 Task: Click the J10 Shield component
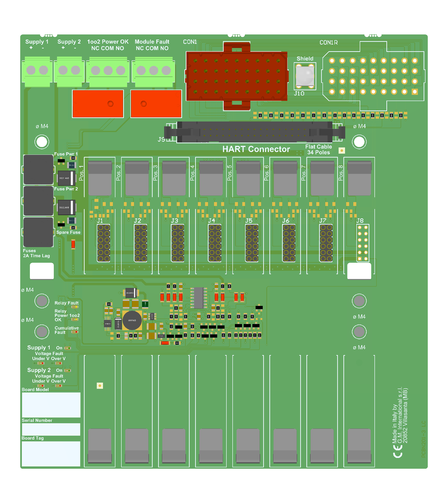point(305,76)
